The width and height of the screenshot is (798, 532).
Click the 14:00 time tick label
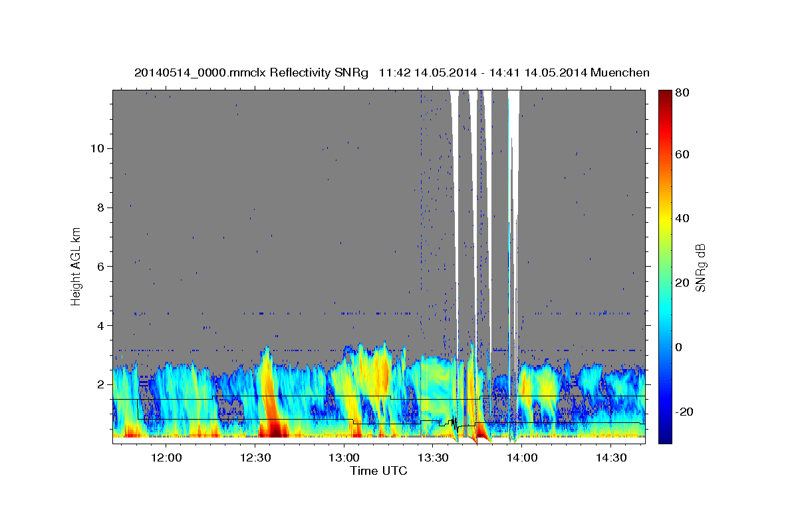click(521, 458)
